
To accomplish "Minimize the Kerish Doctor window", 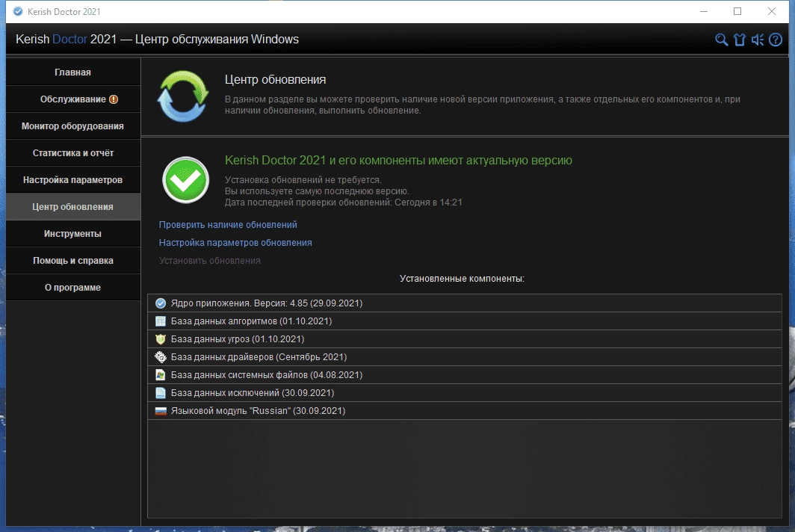I will click(x=704, y=11).
